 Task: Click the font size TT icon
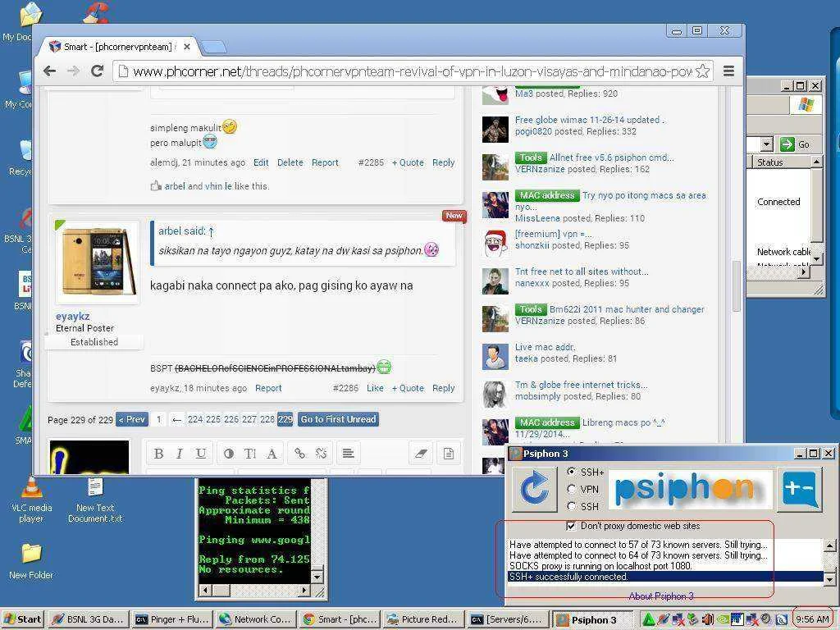click(250, 454)
